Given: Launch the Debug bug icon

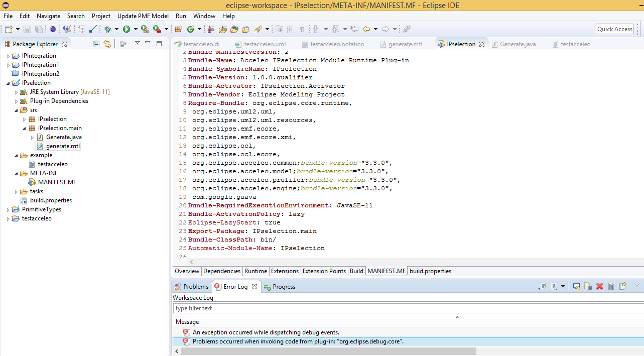Looking at the screenshot, I should 107,29.
